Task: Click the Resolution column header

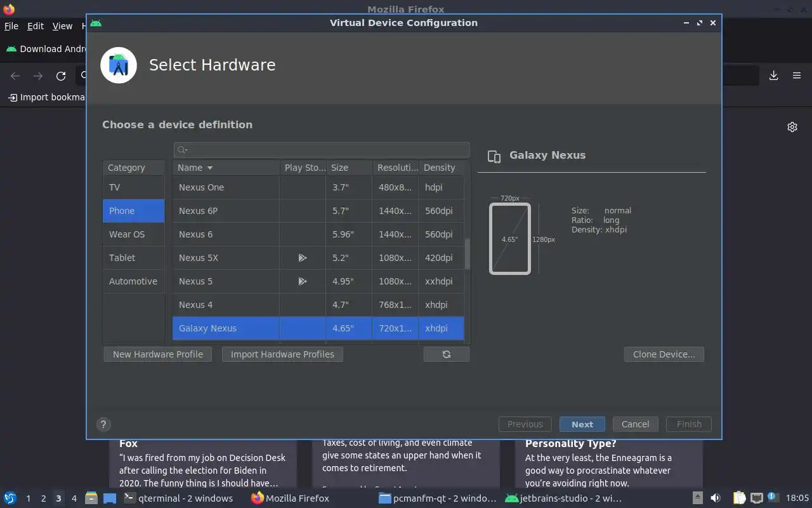Action: tap(396, 168)
